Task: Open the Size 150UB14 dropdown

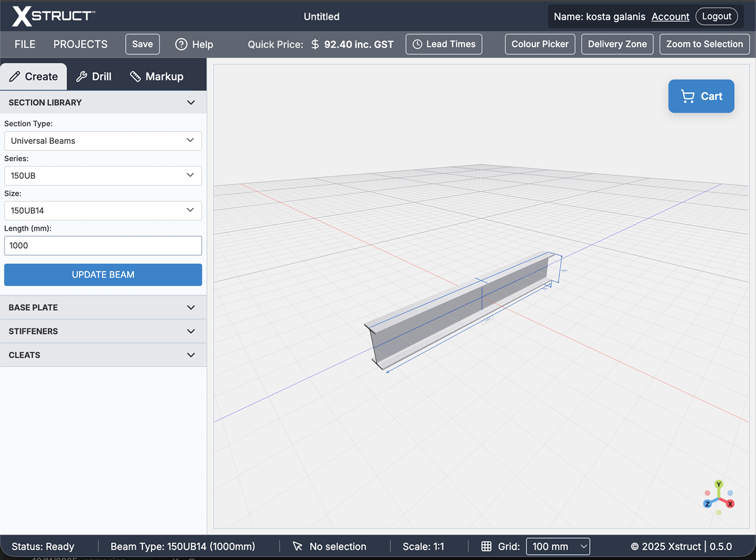Action: (103, 210)
